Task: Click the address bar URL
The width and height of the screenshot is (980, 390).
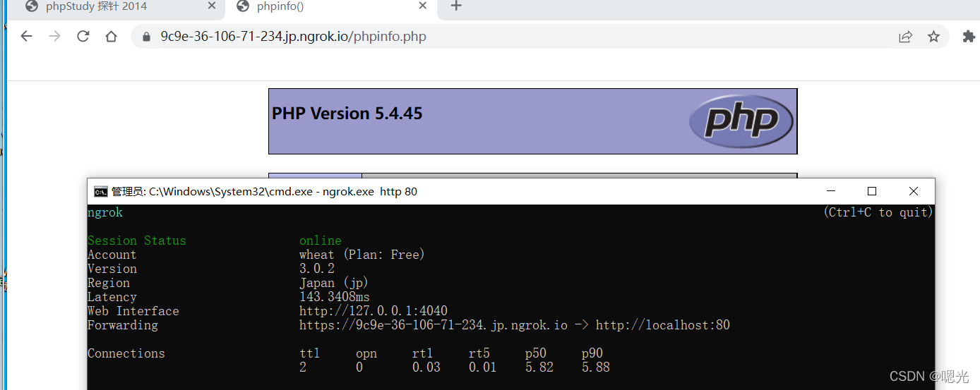Action: point(293,37)
